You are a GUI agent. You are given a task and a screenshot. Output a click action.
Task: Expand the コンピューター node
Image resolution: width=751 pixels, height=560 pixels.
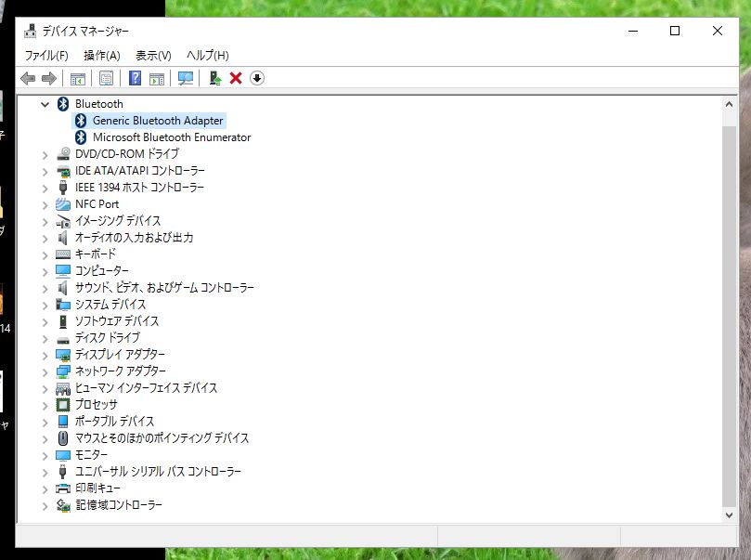tap(45, 271)
